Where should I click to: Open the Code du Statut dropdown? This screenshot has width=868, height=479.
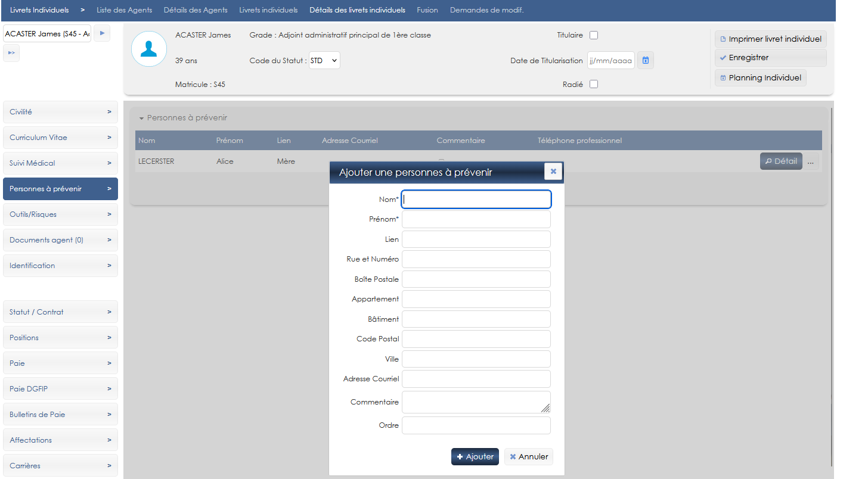click(x=324, y=60)
